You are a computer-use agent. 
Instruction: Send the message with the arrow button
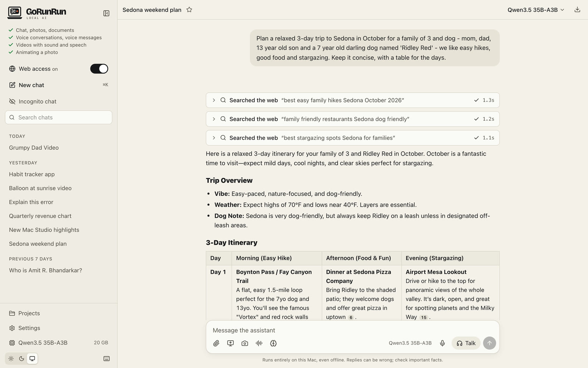(x=490, y=343)
